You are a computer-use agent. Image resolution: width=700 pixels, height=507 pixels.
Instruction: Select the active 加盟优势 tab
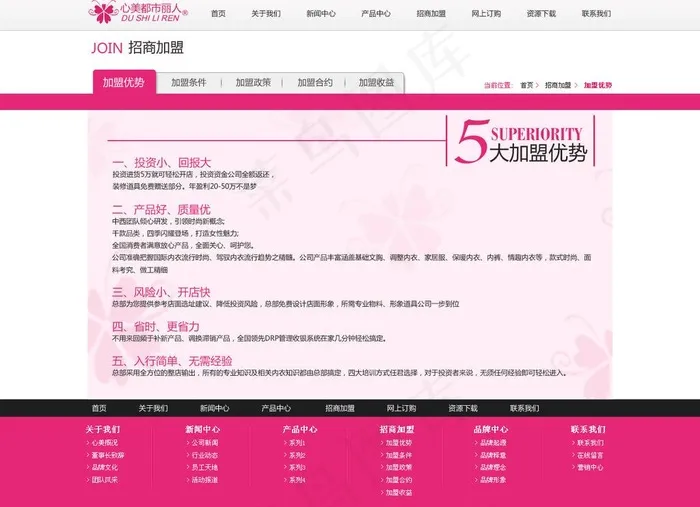[x=124, y=83]
